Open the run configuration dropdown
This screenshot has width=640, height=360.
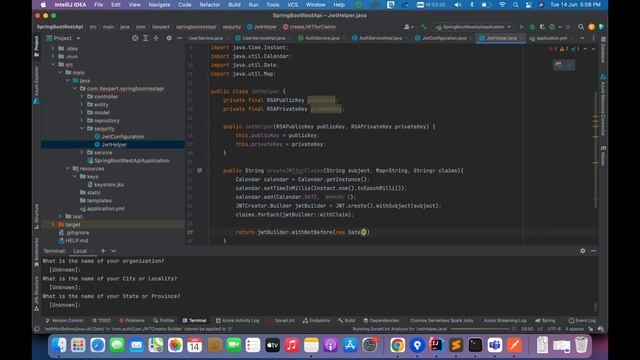click(x=473, y=27)
